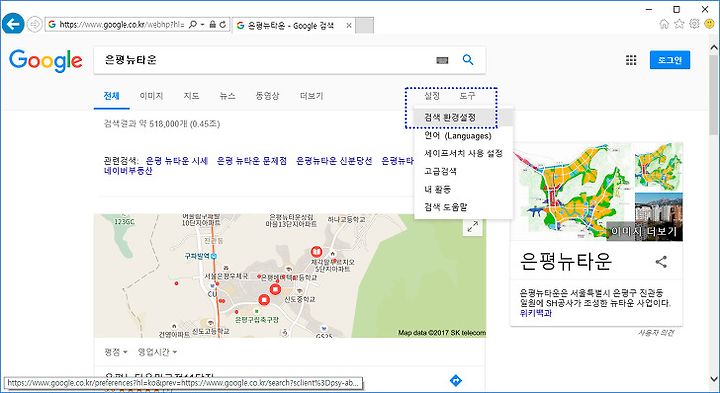Open the browser Tools gear icon

[x=694, y=24]
